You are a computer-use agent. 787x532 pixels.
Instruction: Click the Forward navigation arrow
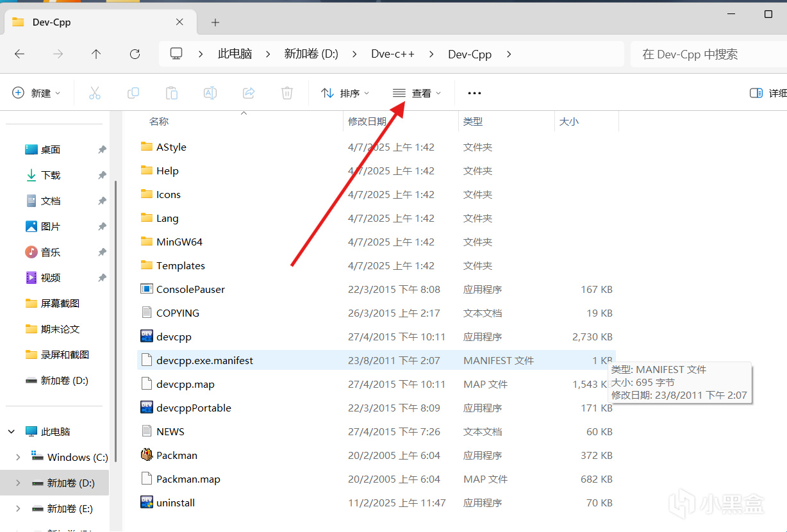[58, 54]
